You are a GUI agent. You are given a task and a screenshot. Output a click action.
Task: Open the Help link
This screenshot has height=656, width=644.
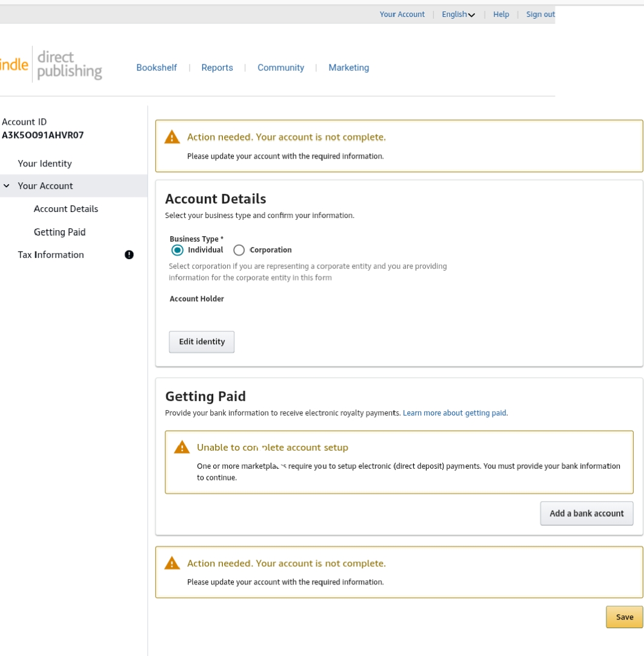(x=501, y=14)
